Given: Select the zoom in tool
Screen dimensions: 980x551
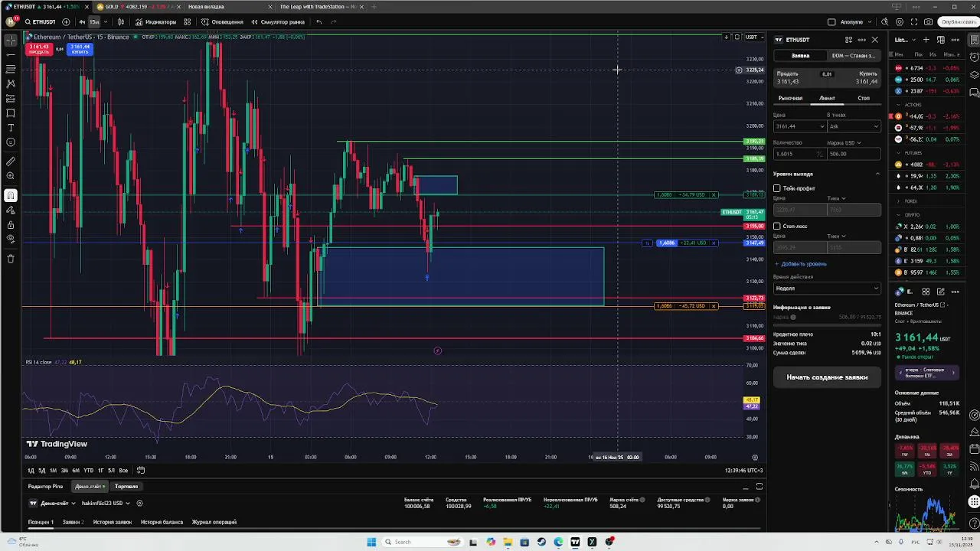Looking at the screenshot, I should 11,176.
